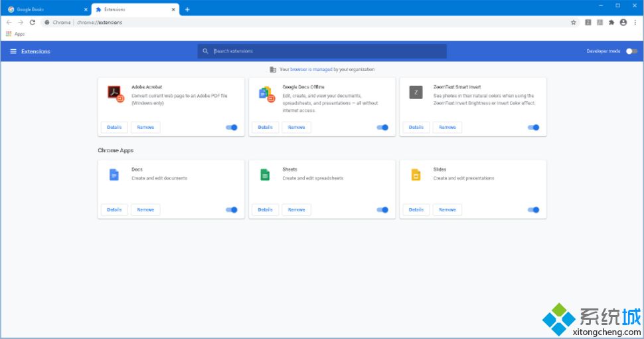Viewport: 644px width, 339px height.
Task: Follow the 'browser is managed' link
Action: point(311,70)
